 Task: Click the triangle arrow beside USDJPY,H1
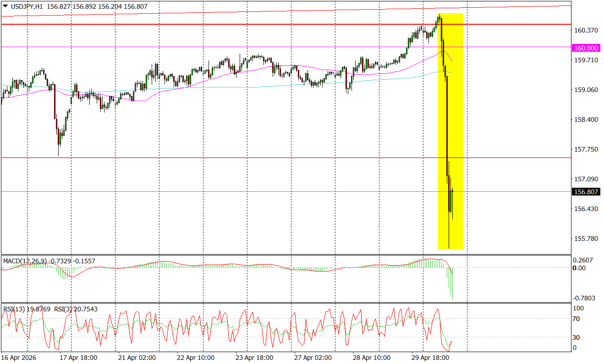[5, 7]
